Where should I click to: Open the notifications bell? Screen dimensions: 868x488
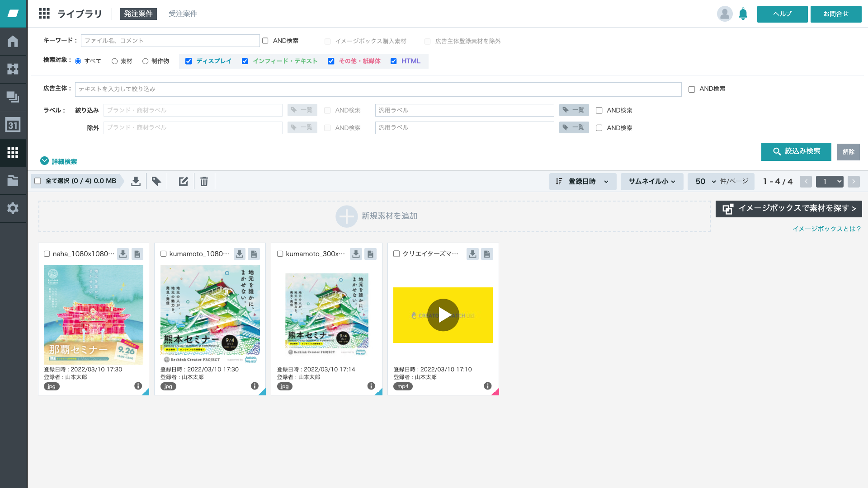click(743, 14)
